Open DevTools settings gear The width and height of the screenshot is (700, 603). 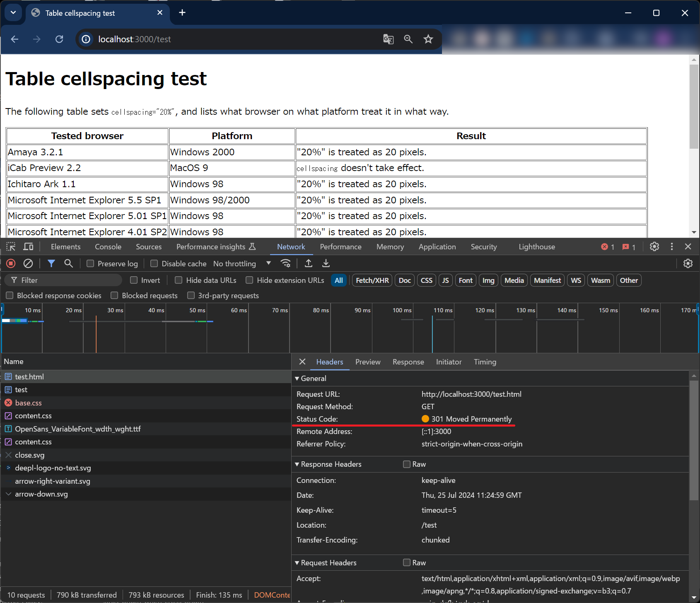click(654, 247)
